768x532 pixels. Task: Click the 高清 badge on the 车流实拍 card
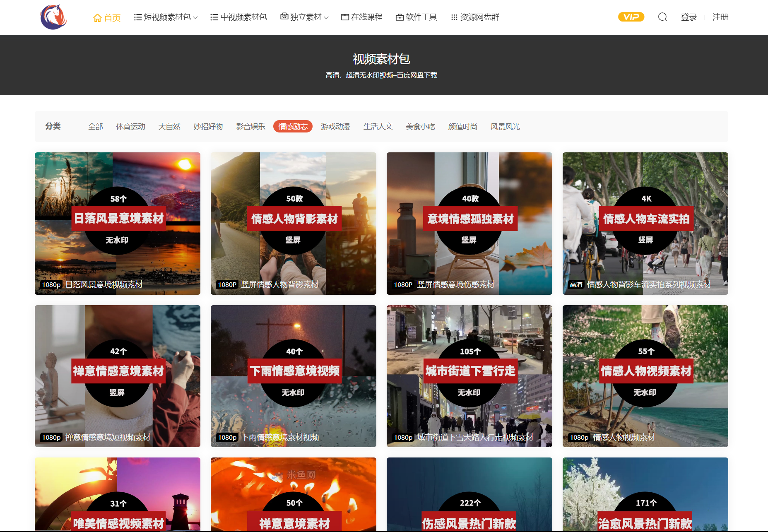click(576, 284)
